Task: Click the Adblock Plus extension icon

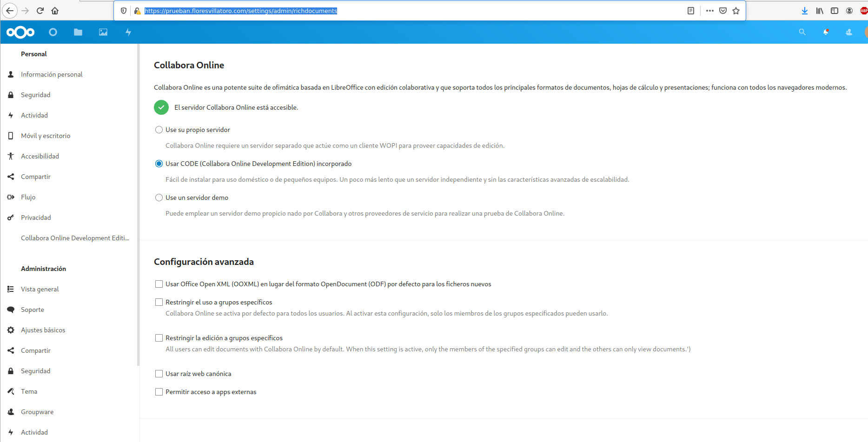Action: (x=864, y=11)
